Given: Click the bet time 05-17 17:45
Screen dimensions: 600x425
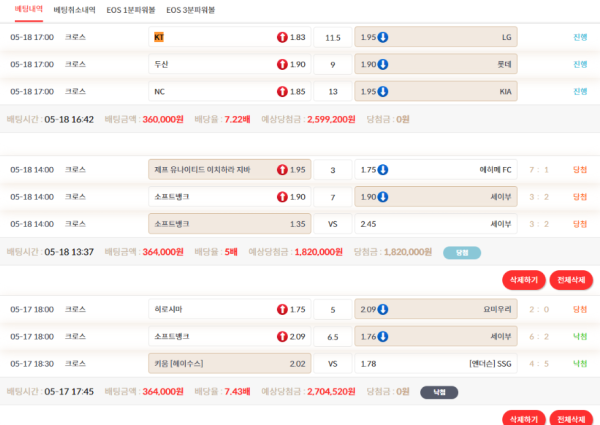Looking at the screenshot, I should point(69,391).
